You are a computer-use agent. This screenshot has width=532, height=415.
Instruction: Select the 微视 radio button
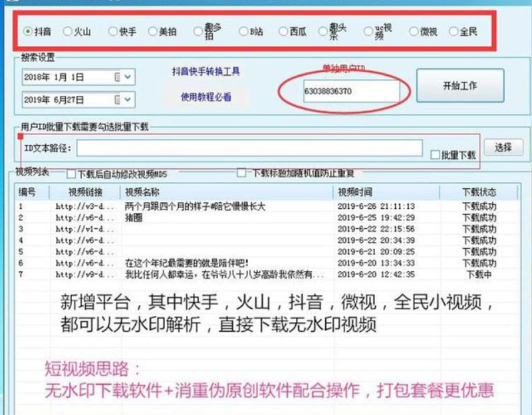click(414, 31)
